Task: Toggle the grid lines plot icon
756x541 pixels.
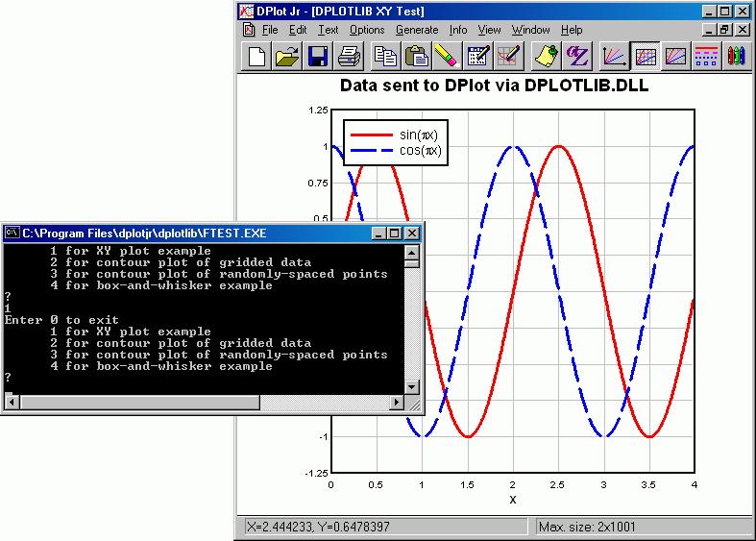Action: coord(646,56)
